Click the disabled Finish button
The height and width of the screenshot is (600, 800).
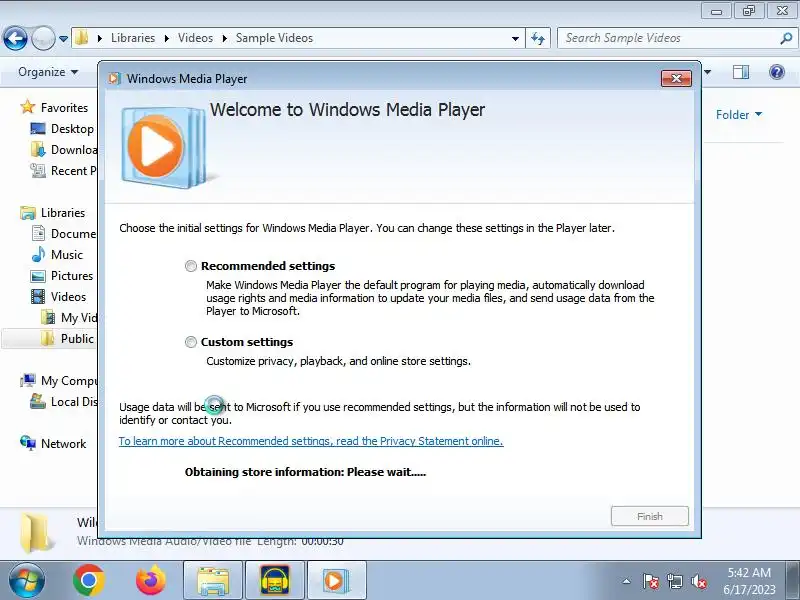click(x=649, y=516)
